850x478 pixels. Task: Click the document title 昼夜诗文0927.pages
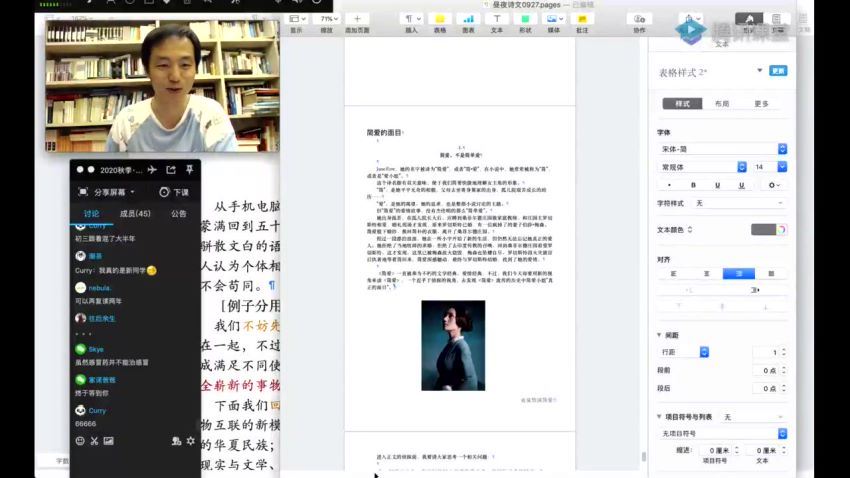[x=526, y=4]
